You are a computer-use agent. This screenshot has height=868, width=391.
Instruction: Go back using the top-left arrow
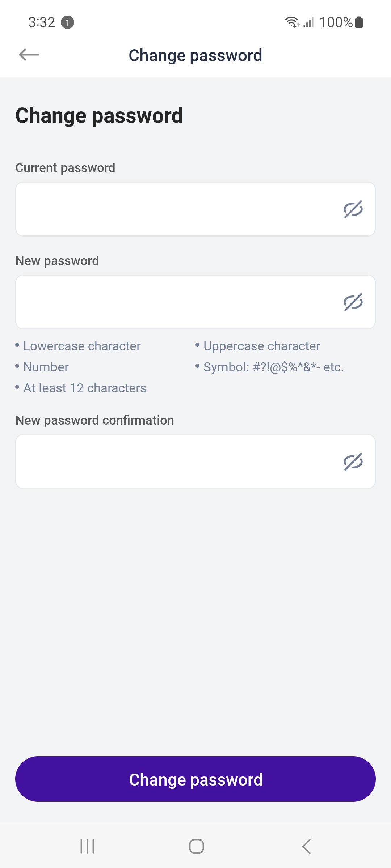29,55
